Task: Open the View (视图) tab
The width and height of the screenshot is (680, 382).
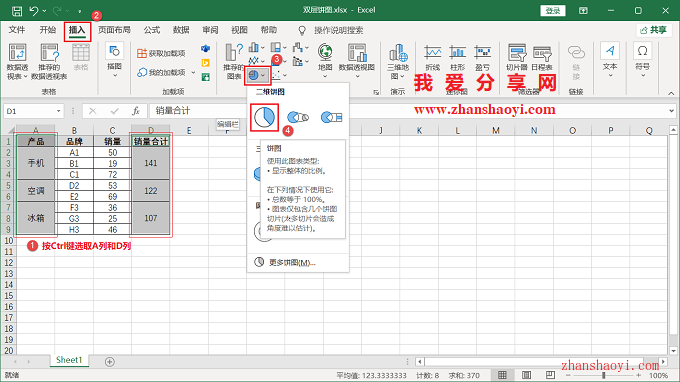Action: click(239, 30)
